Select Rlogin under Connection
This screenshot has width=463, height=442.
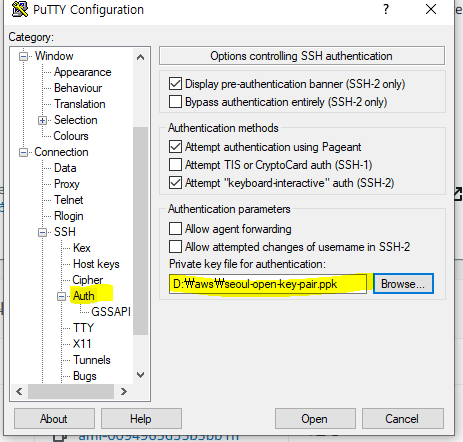[x=68, y=216]
